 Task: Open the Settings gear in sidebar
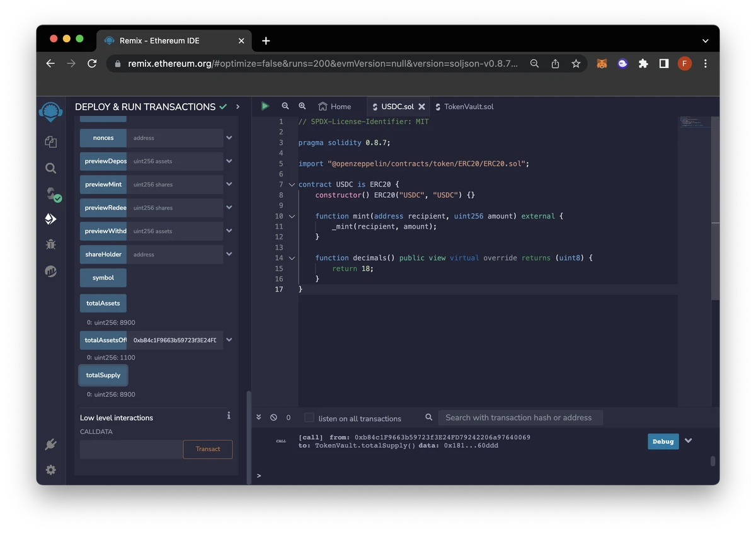(51, 470)
